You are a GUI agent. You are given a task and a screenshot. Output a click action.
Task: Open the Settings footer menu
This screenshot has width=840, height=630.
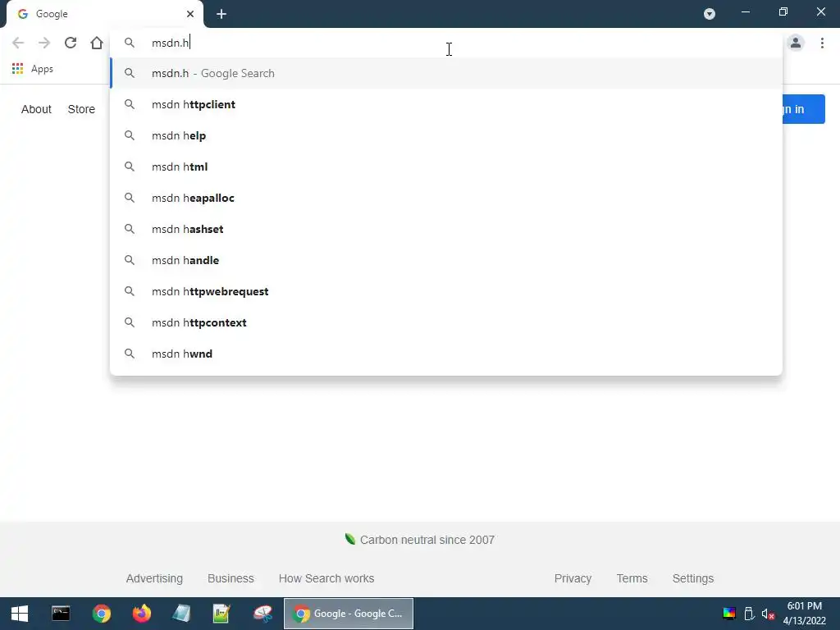(x=693, y=578)
